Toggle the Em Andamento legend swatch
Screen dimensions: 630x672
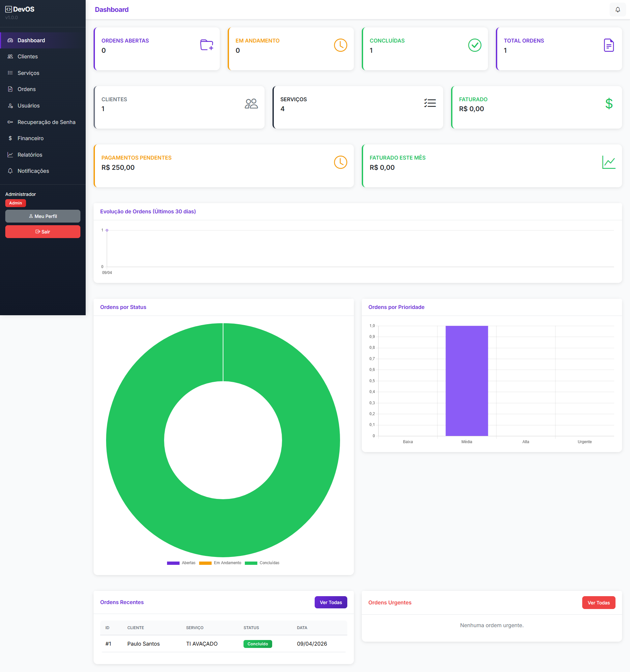205,563
